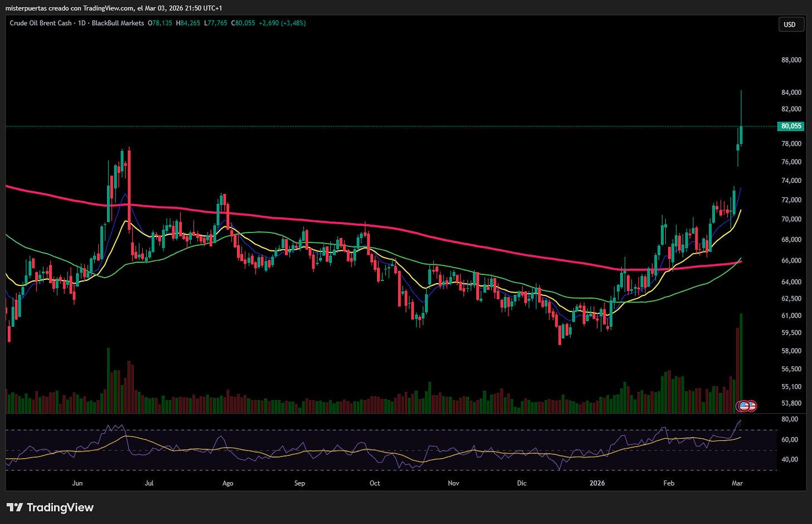Click the open value O78,135

click(x=160, y=23)
